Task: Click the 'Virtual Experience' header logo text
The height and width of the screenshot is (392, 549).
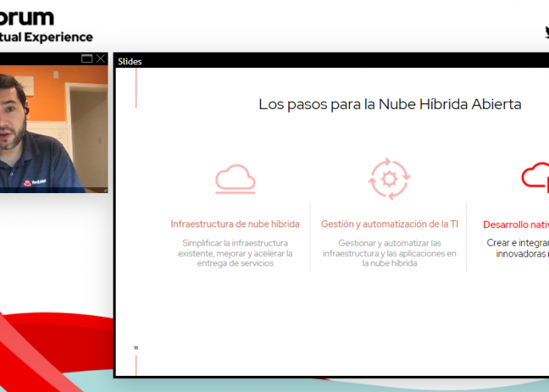Action: coord(46,37)
